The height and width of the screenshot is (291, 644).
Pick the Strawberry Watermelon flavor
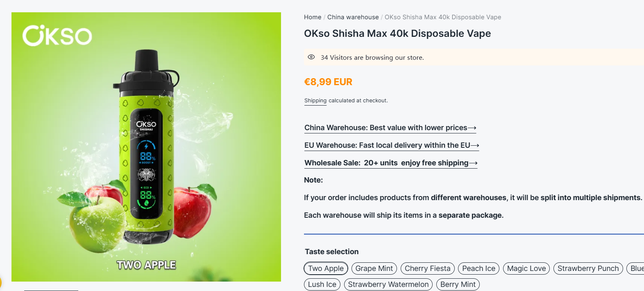[x=388, y=284]
